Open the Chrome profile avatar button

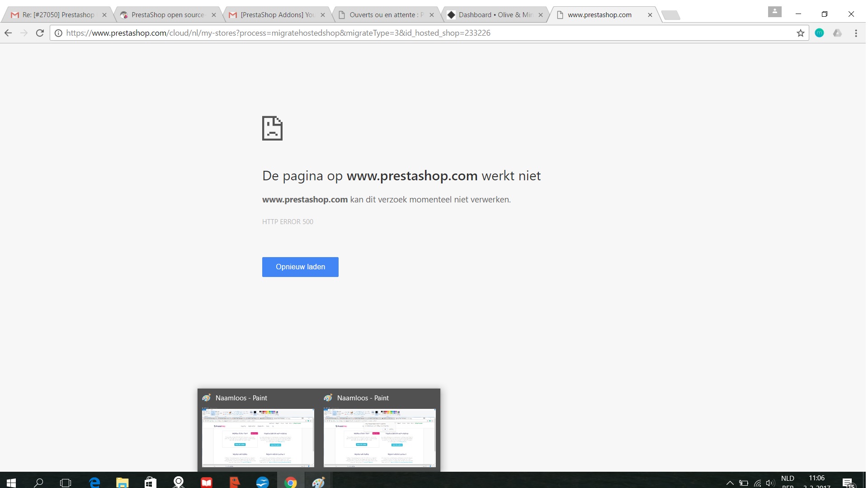(774, 12)
